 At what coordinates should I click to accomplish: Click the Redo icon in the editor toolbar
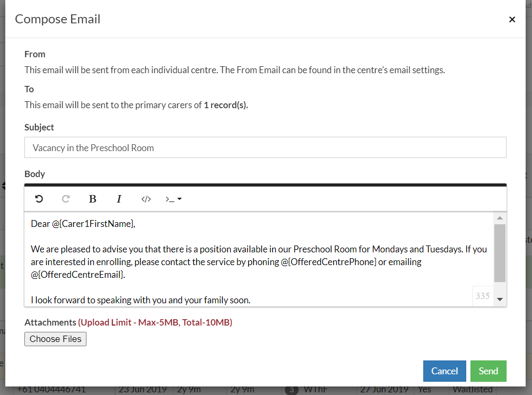point(65,199)
